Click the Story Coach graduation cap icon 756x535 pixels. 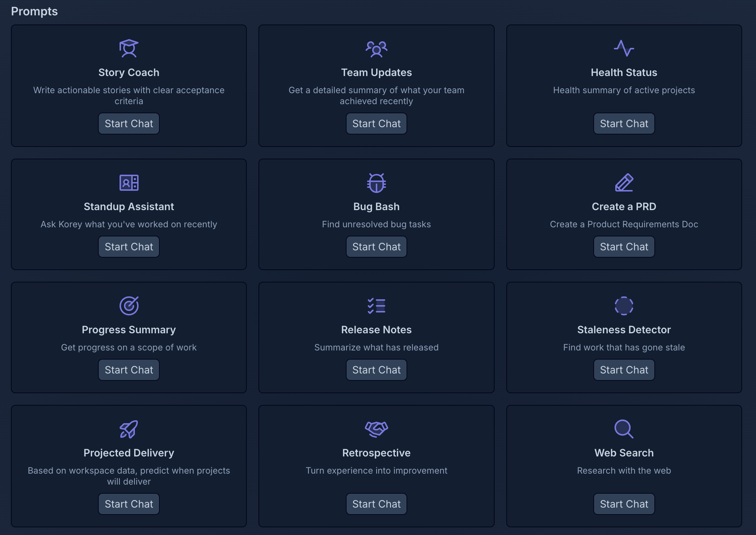[129, 48]
